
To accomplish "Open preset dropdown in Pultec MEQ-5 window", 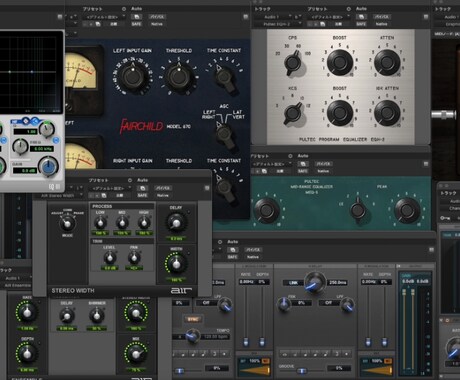I will (272, 164).
